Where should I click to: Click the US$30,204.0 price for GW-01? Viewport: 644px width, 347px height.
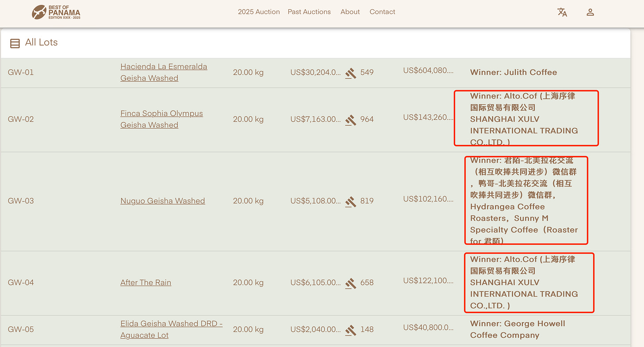pyautogui.click(x=316, y=72)
